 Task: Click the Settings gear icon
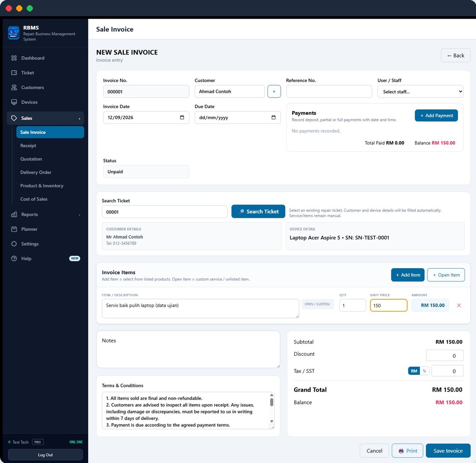14,244
